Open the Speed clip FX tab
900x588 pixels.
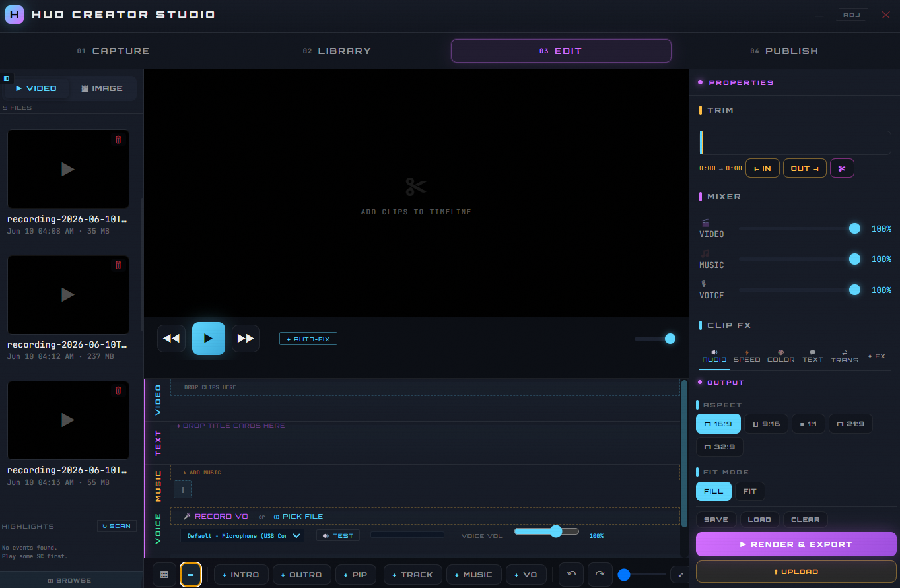pyautogui.click(x=747, y=356)
